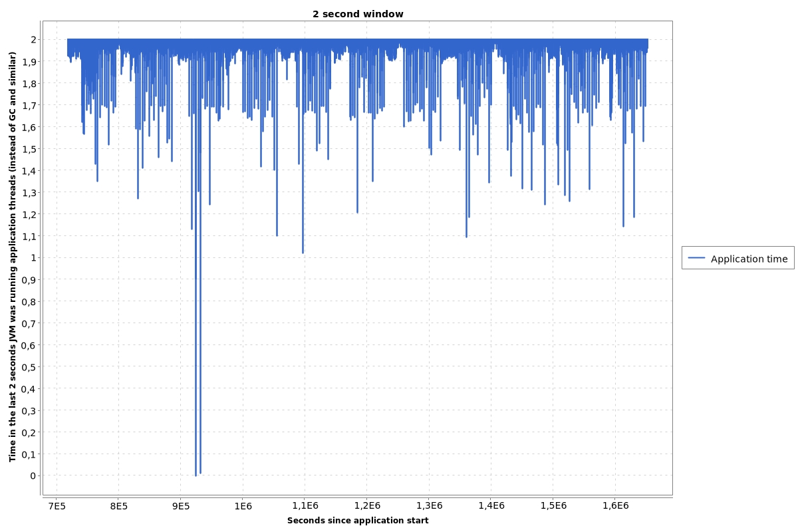Click the "0,1" y-axis tick label

click(x=29, y=454)
